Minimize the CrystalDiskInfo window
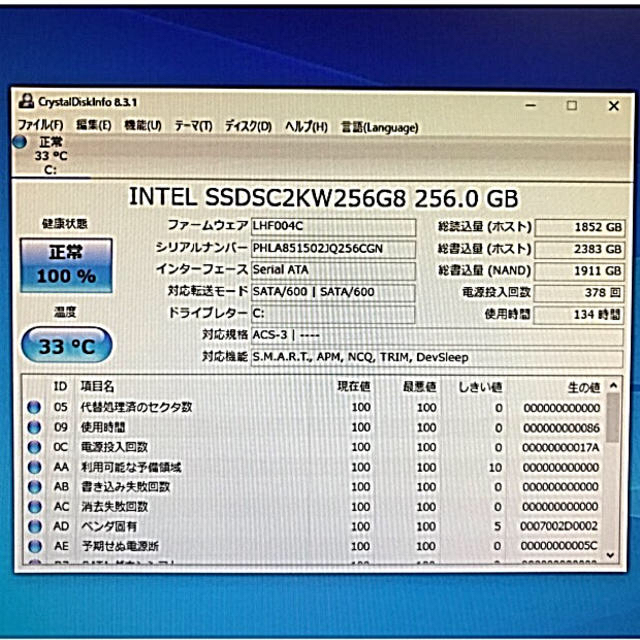Image resolution: width=640 pixels, height=640 pixels. [531, 105]
